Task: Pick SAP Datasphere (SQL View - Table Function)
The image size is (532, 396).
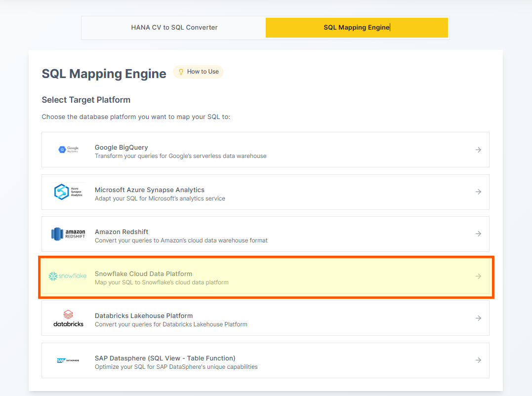Action: [165, 358]
